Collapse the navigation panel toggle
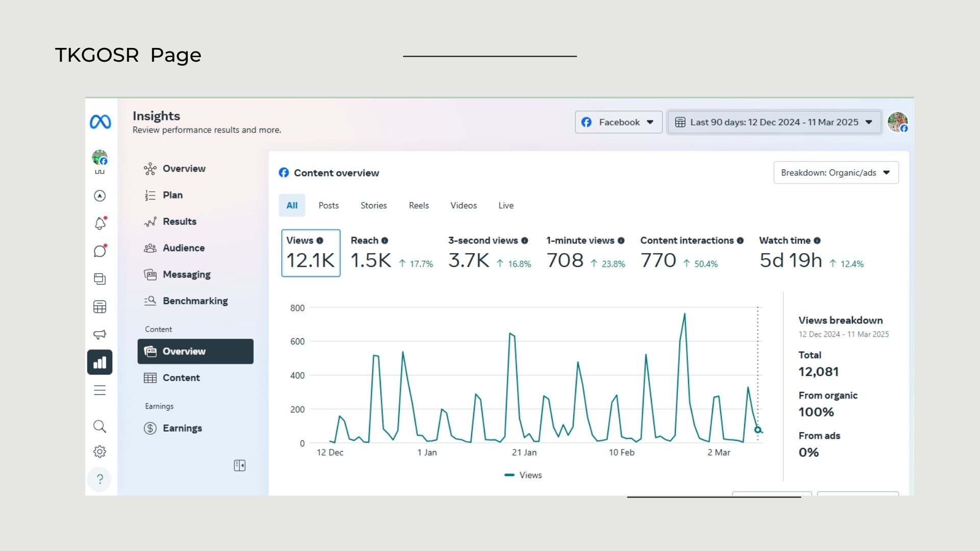980x551 pixels. point(239,465)
